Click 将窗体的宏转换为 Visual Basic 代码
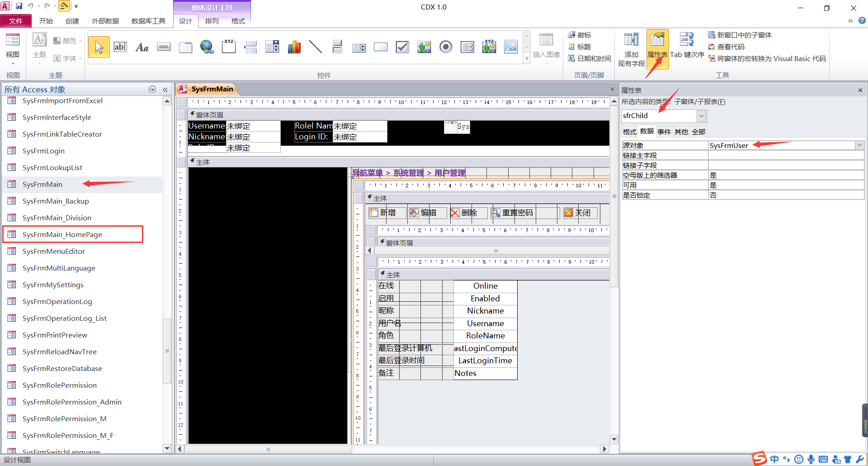Image resolution: width=868 pixels, height=466 pixels. [x=767, y=58]
